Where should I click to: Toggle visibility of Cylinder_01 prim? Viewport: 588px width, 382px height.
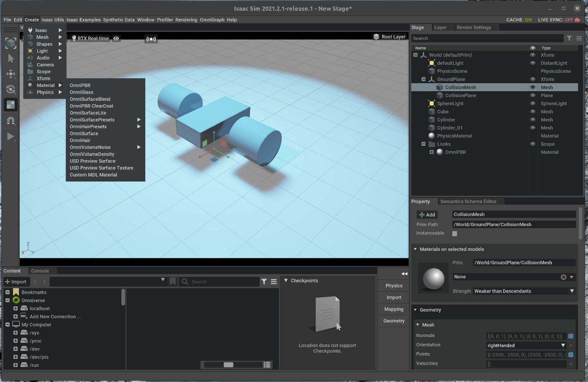point(533,128)
